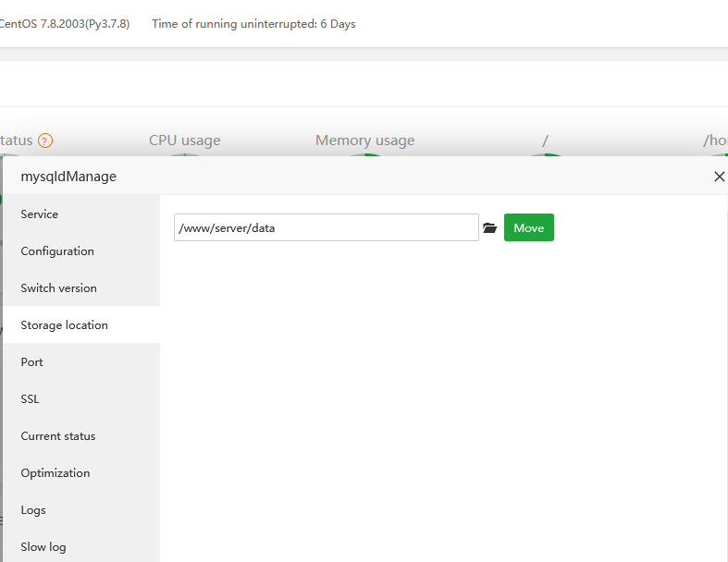Select the Storage location tab
The height and width of the screenshot is (562, 728).
click(x=65, y=324)
